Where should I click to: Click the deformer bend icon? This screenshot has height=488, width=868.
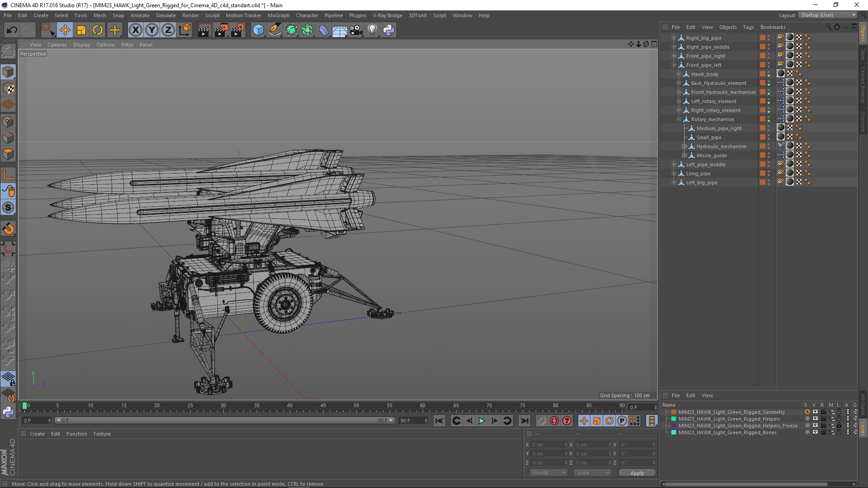324,30
